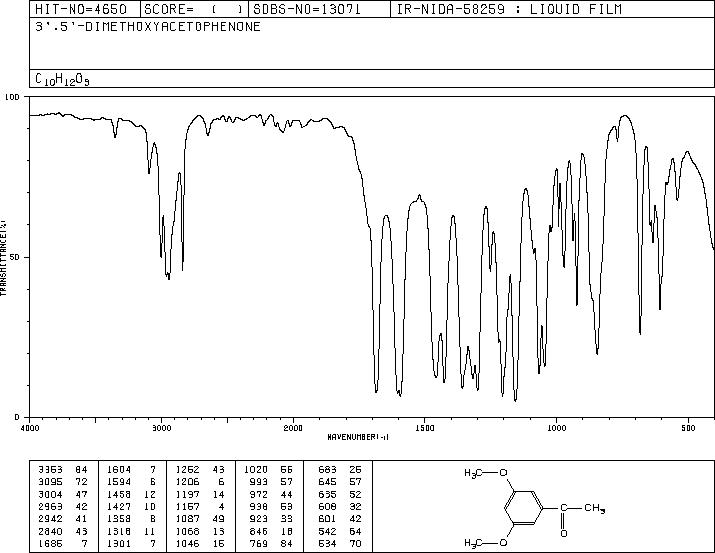Click the upper H3C—O methoxy group in structure

pyautogui.click(x=486, y=474)
